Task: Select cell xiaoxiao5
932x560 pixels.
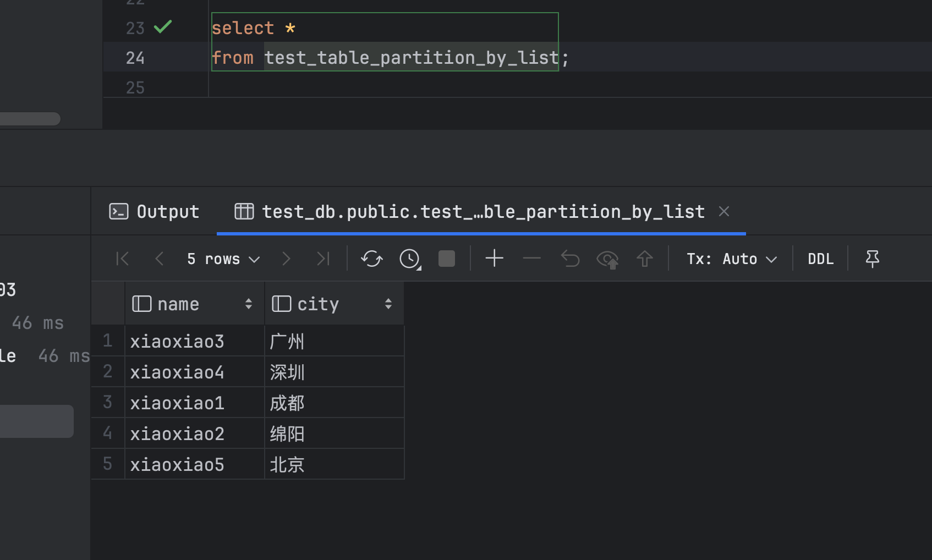Action: click(195, 464)
